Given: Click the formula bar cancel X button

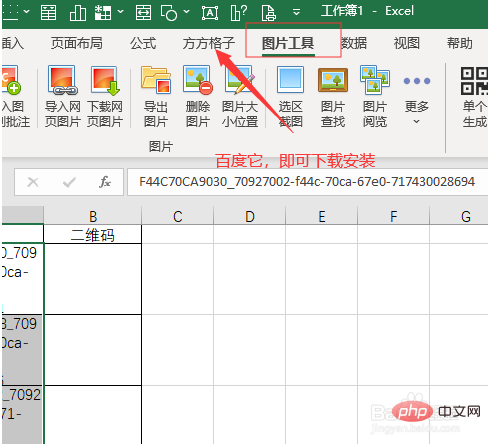Looking at the screenshot, I should tap(33, 182).
